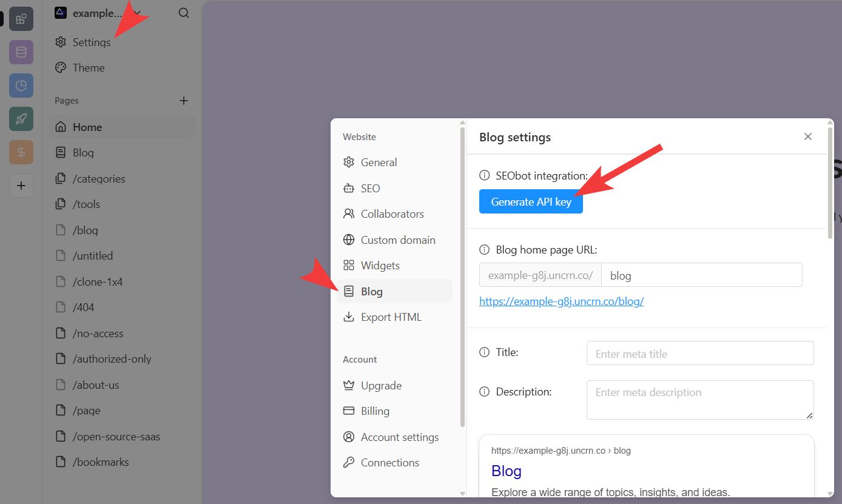The width and height of the screenshot is (842, 504).
Task: Click the Enter meta title field
Action: click(x=699, y=354)
